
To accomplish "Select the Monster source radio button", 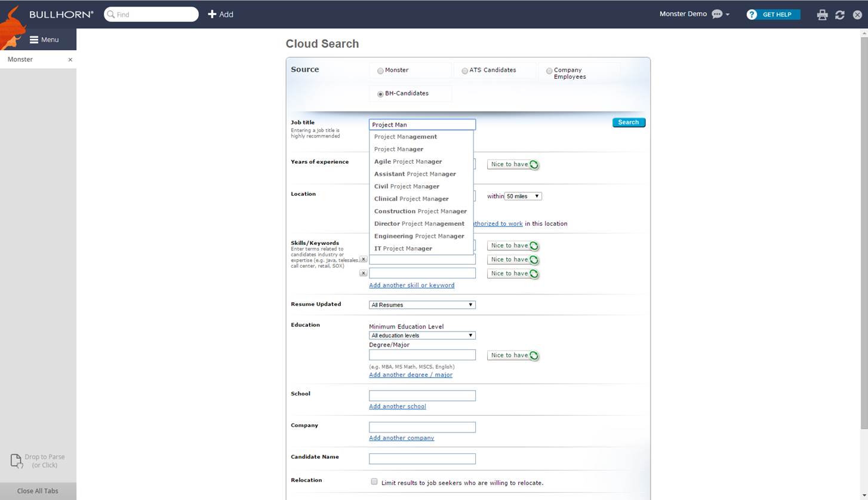I will click(380, 70).
